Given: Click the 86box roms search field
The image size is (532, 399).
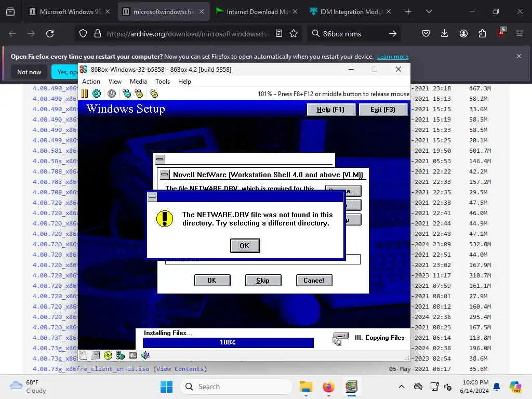Looking at the screenshot, I should (353, 34).
